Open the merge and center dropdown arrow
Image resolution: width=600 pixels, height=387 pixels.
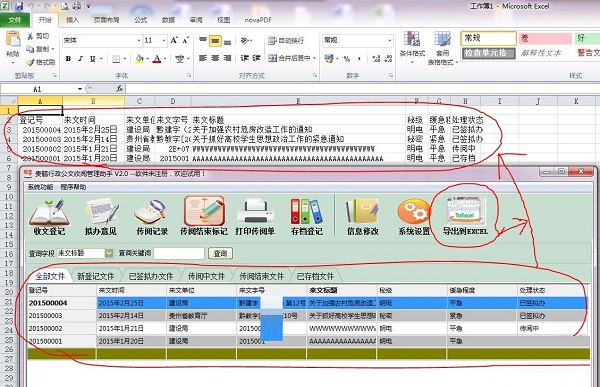pyautogui.click(x=315, y=58)
